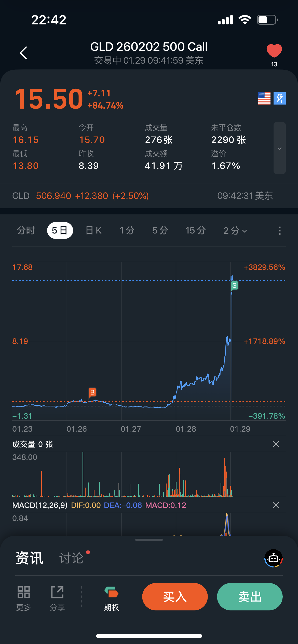Open the 更多 grid menu icon
298x644 pixels.
24,592
